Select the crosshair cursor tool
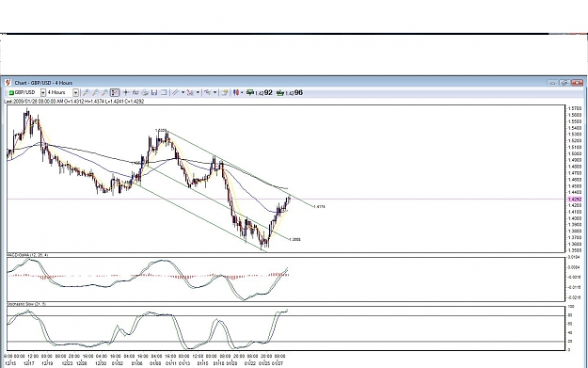This screenshot has width=588, height=368. pos(126,92)
